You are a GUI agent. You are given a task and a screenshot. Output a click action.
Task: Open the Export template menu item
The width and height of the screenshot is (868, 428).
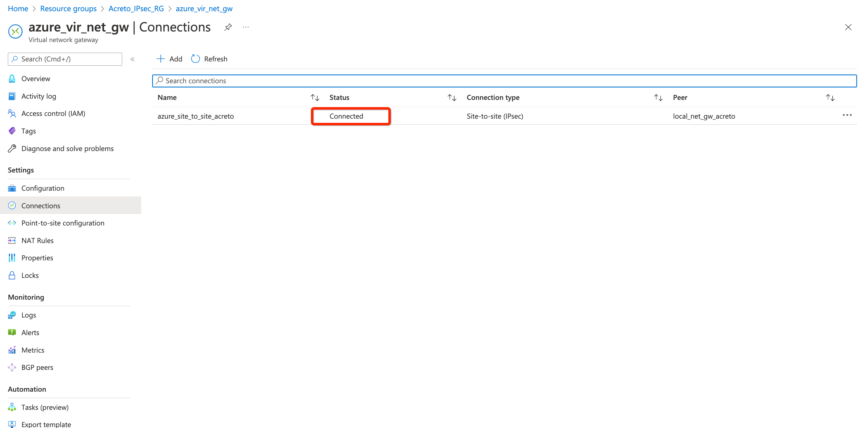pos(46,424)
